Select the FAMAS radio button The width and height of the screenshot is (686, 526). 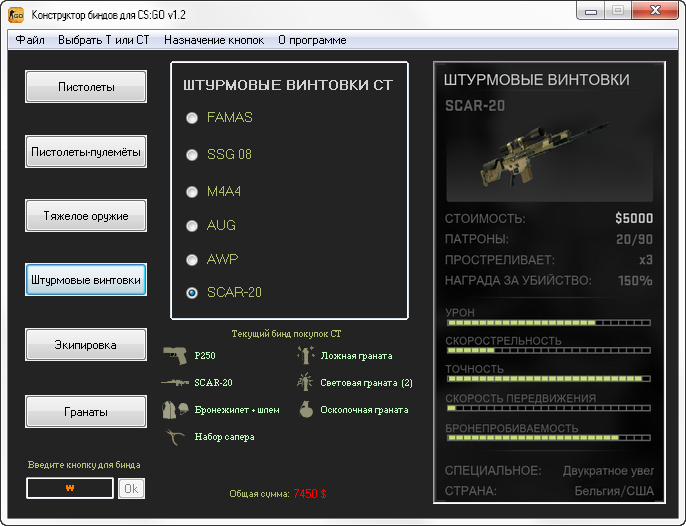pyautogui.click(x=192, y=118)
